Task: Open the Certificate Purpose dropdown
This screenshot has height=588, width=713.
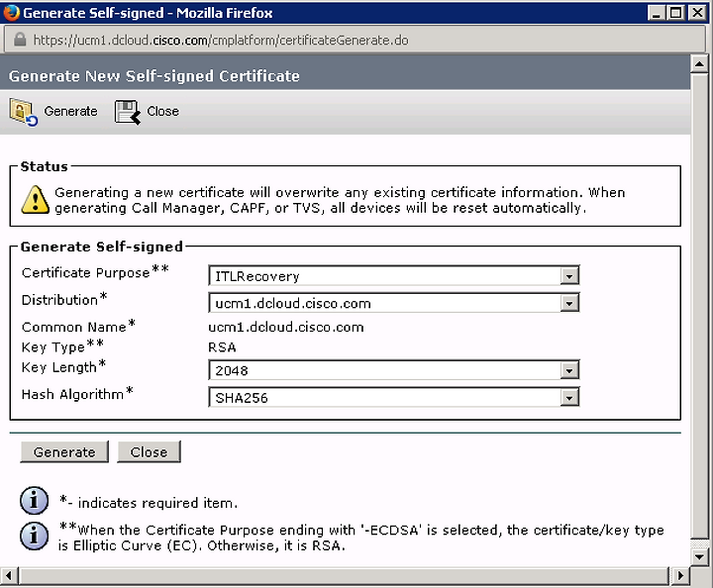Action: coord(394,275)
